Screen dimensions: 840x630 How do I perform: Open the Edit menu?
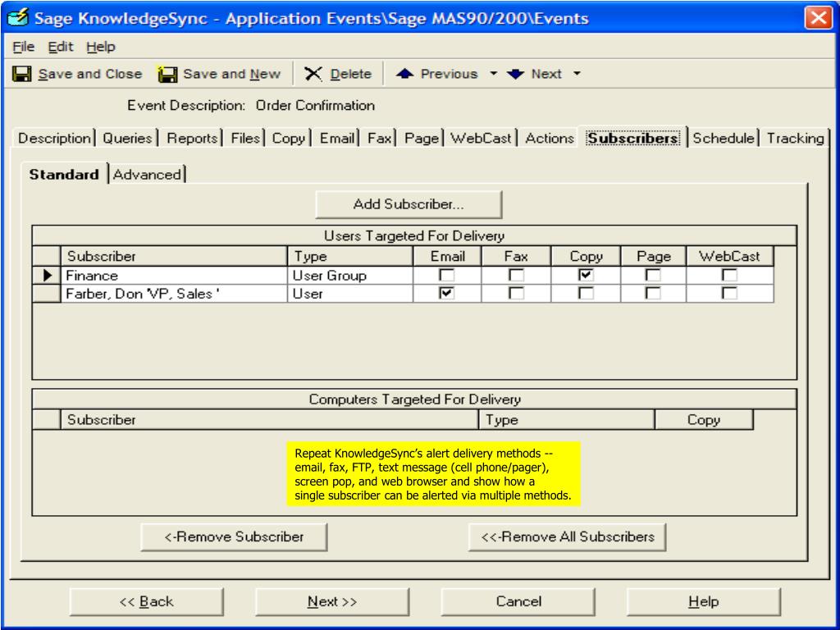tap(60, 47)
